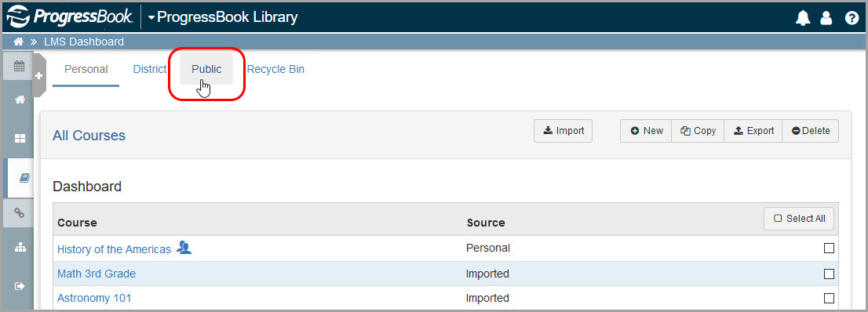The image size is (868, 312).
Task: Switch to the Recycle Bin tab
Action: [x=275, y=69]
